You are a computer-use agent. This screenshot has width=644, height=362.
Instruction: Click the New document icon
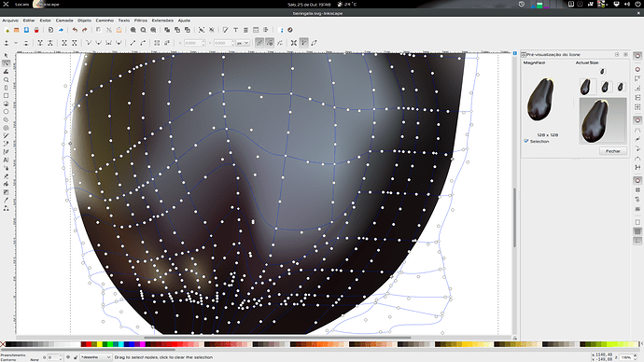7,30
